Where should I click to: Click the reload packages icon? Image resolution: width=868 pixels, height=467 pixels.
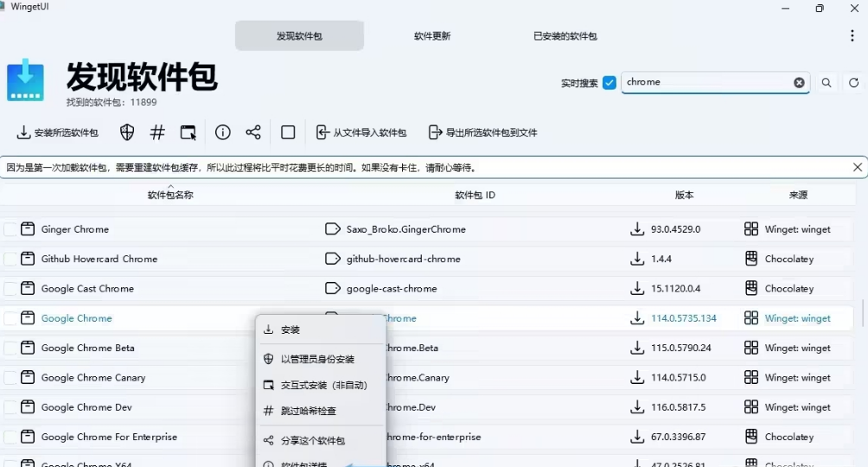853,82
